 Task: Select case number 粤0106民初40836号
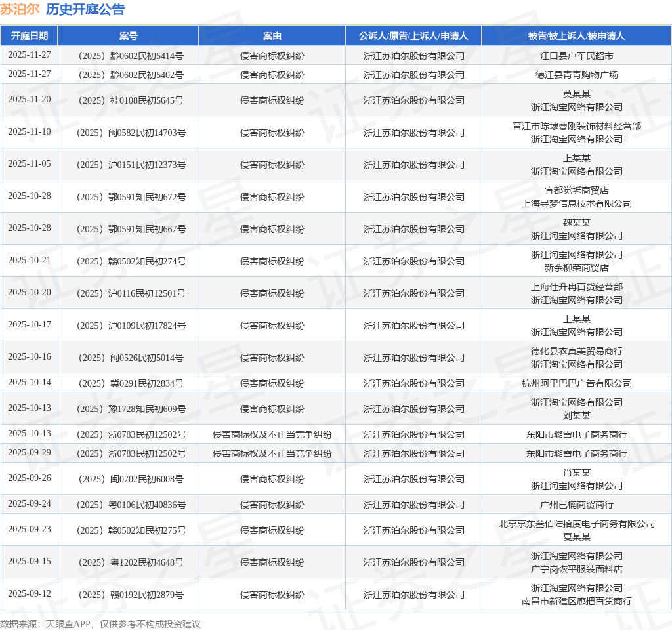click(131, 505)
